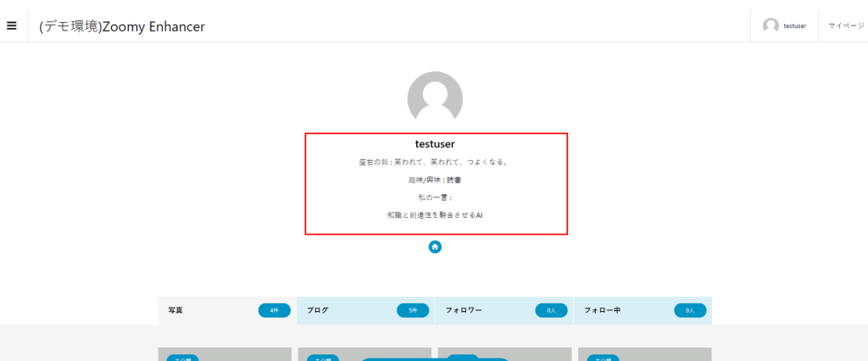
Task: Click the blue home icon below profile
Action: click(435, 247)
